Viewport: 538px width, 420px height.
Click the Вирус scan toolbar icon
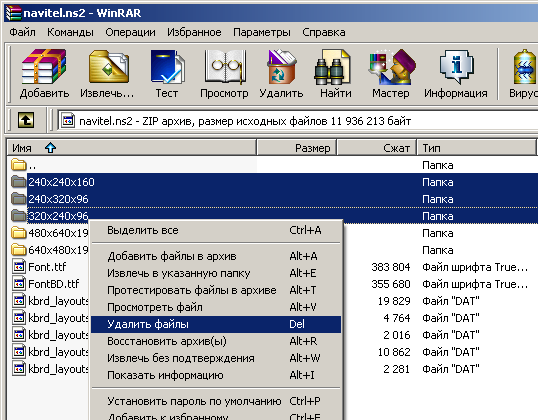pos(525,67)
